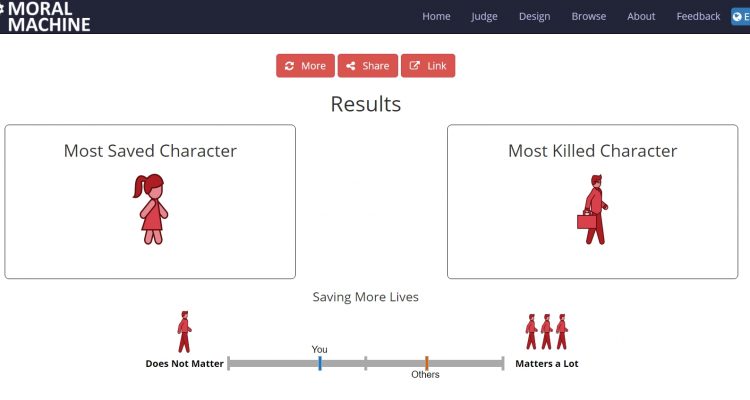Go to the Home page
Image resolution: width=750 pixels, height=400 pixels.
click(436, 16)
